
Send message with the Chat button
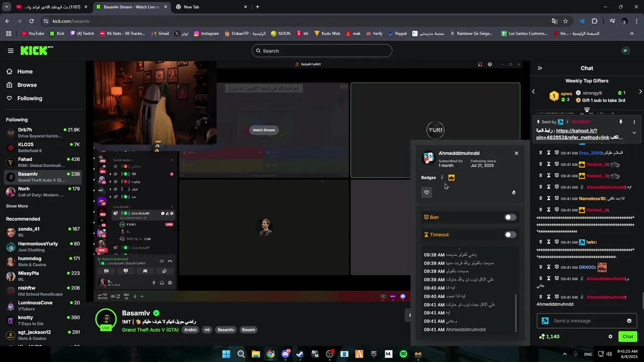[628, 337]
